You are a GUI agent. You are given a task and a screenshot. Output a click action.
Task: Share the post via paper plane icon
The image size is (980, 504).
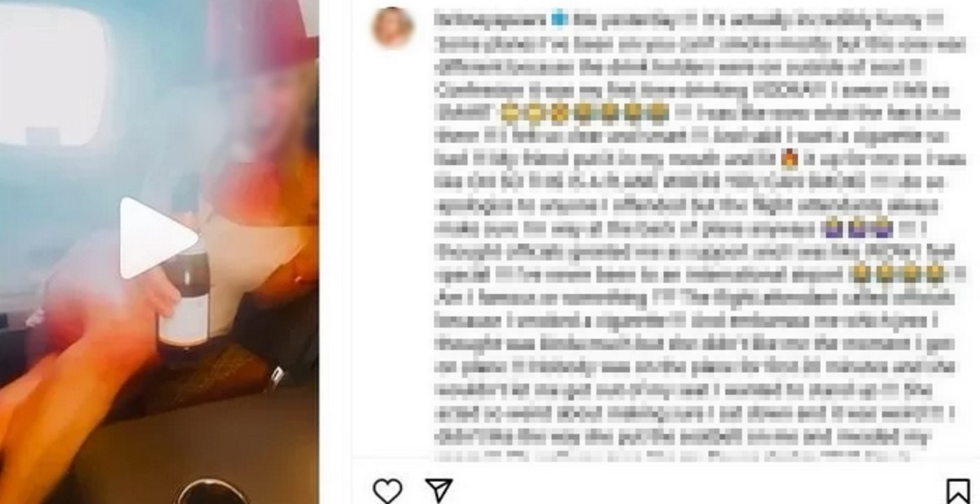click(x=439, y=489)
